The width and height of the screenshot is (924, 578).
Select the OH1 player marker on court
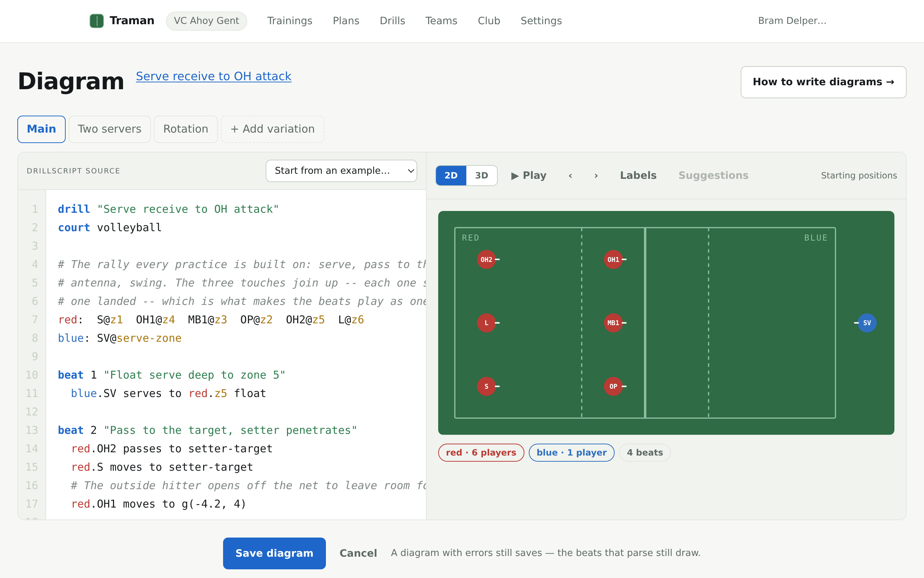pyautogui.click(x=613, y=260)
